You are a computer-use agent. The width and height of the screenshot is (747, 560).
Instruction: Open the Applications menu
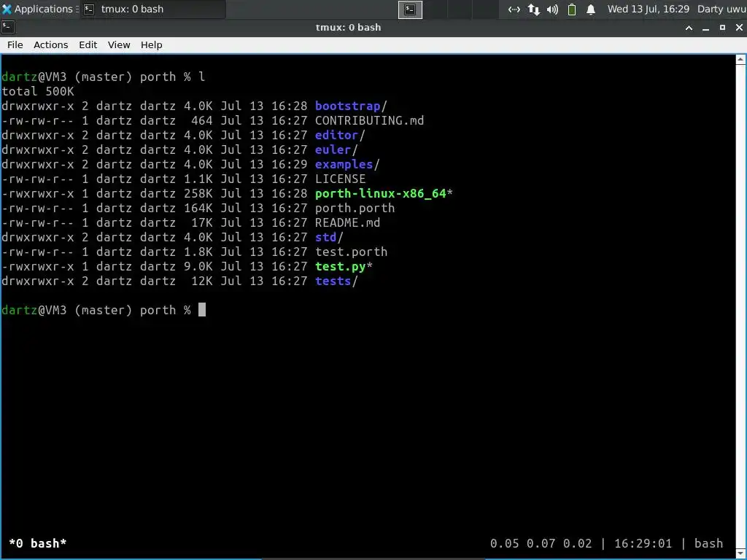click(39, 9)
